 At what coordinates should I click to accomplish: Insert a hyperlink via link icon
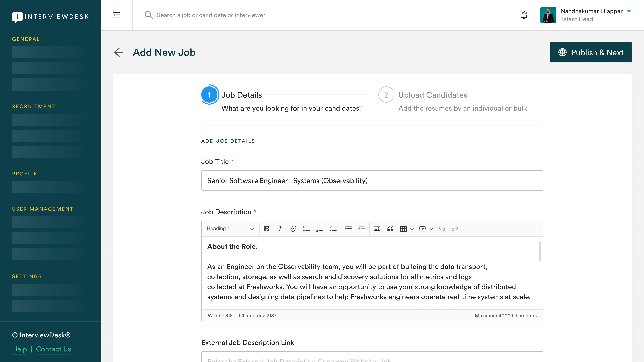tap(293, 229)
